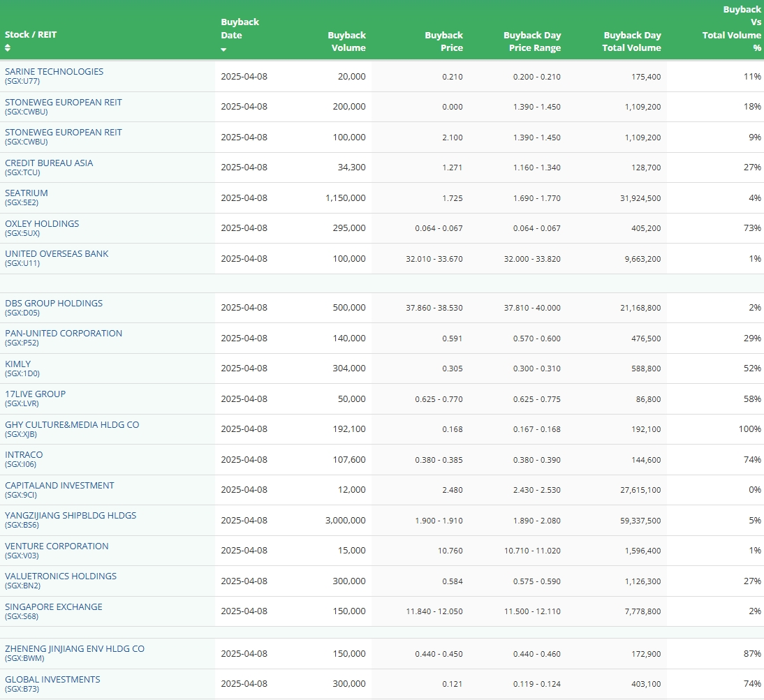Click the (SGX:5E2) ticker code

tap(22, 203)
